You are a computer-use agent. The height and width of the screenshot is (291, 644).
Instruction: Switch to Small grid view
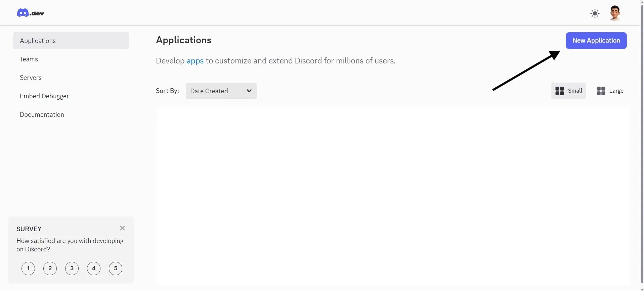tap(568, 91)
